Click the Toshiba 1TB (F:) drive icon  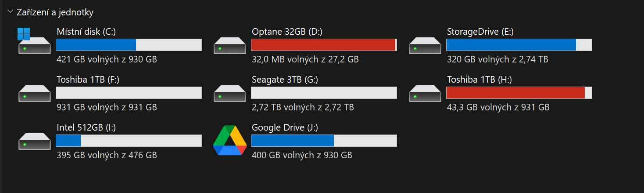pos(35,93)
